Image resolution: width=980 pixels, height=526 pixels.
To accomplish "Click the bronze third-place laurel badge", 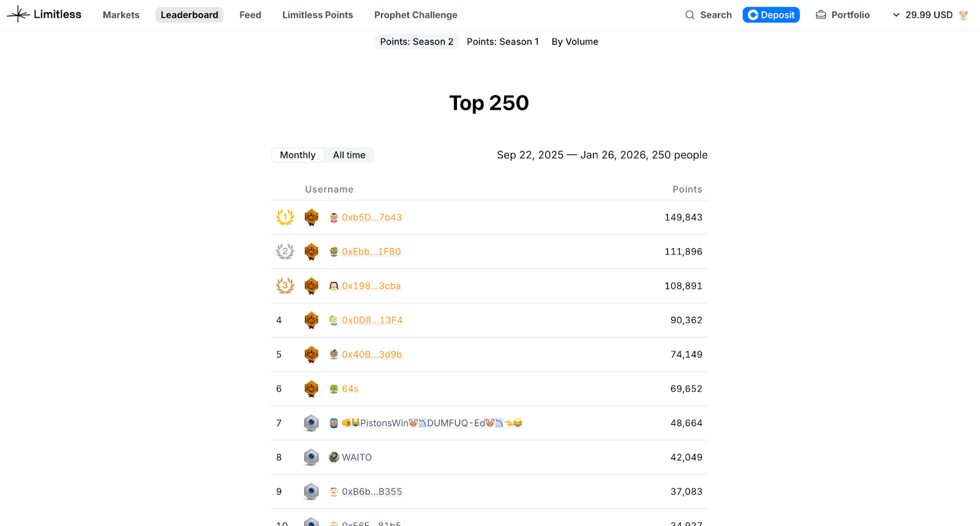I will [x=285, y=286].
